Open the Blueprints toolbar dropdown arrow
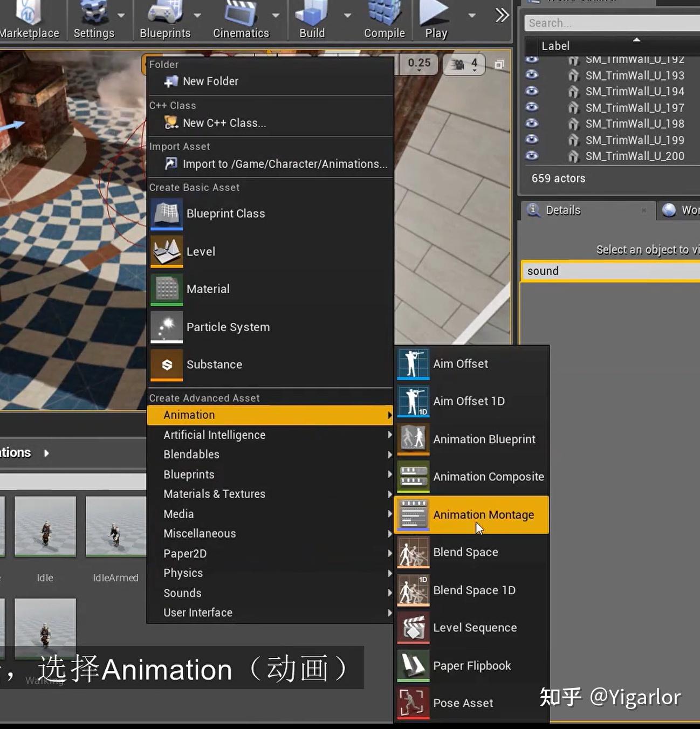Image resolution: width=700 pixels, height=729 pixels. click(197, 15)
